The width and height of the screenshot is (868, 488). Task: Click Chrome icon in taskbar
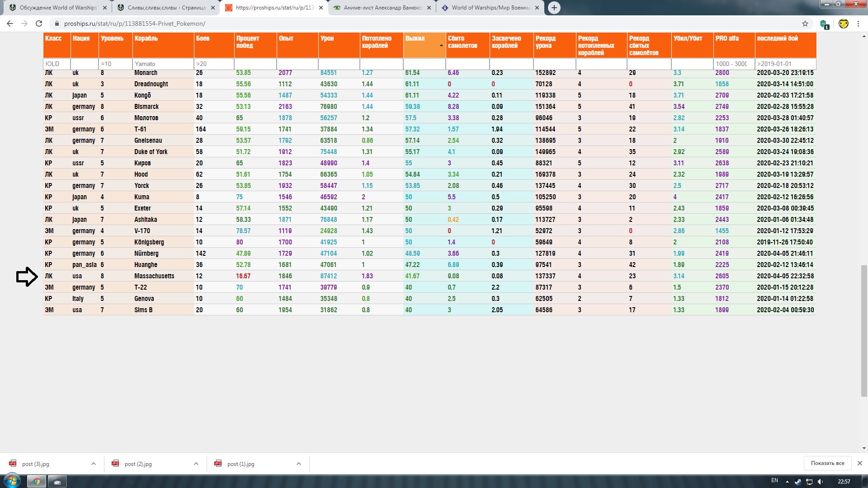[37, 481]
